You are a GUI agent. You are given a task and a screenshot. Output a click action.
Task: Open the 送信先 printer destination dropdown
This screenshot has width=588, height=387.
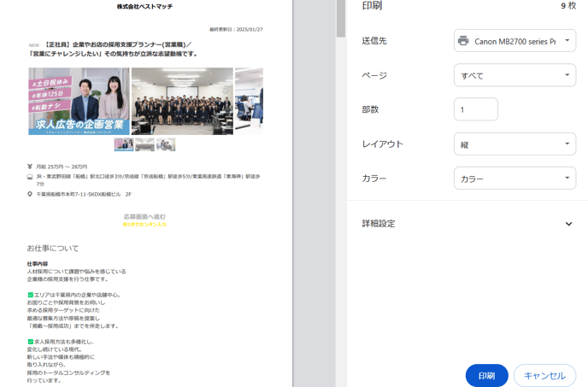click(514, 40)
